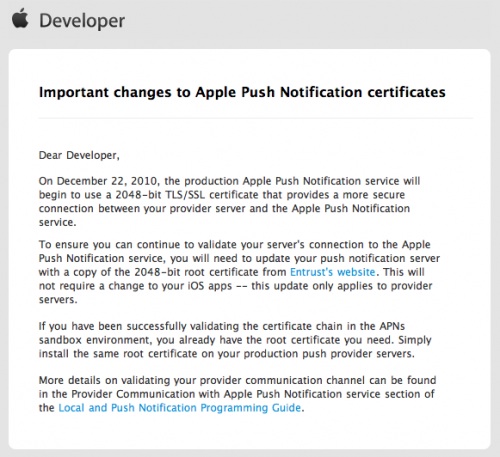Click paragraph starting with If you have been
Screen dimensions: 500x457
click(235, 340)
